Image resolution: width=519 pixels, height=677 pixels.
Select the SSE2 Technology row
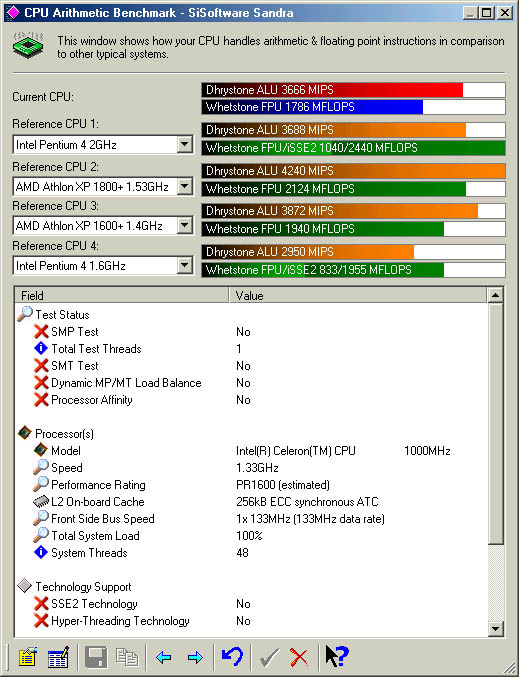[250, 604]
